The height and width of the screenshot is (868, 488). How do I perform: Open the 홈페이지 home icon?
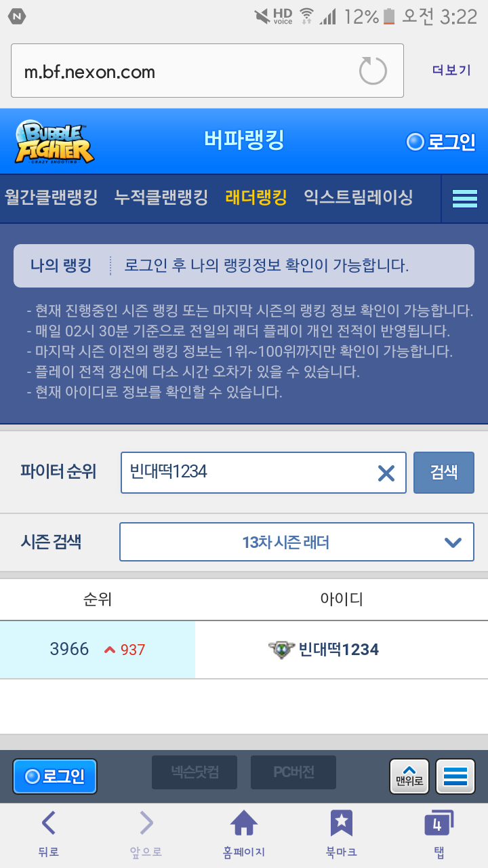click(x=244, y=834)
